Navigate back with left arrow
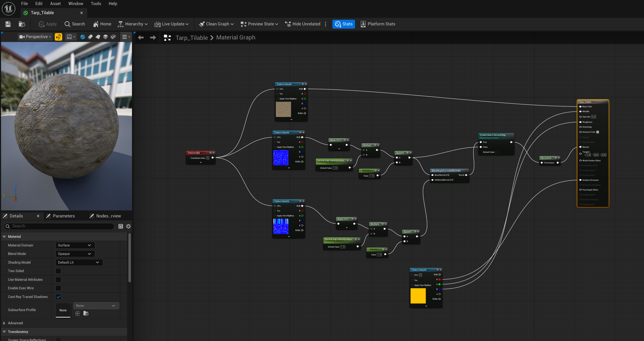644x341 pixels. coord(141,38)
